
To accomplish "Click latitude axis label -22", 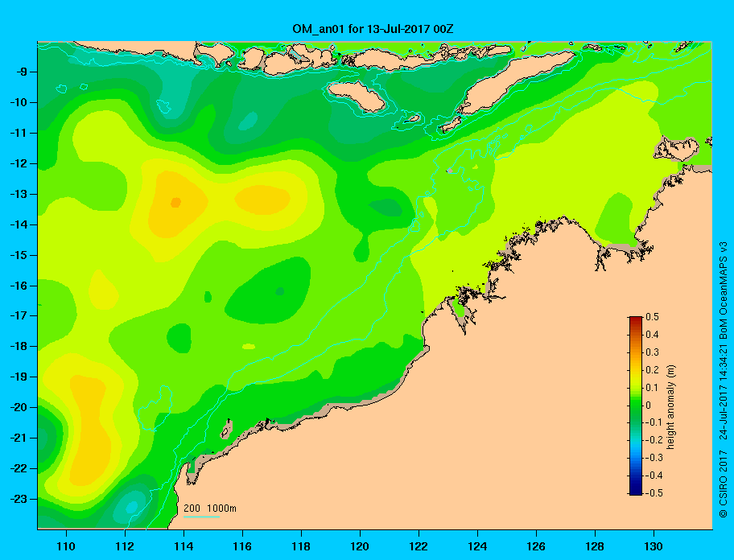I will click(x=19, y=468).
